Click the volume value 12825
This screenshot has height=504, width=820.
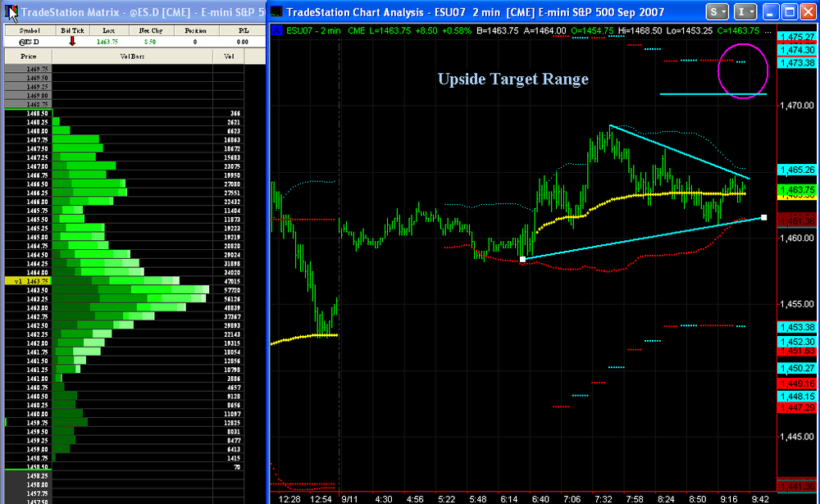(232, 422)
